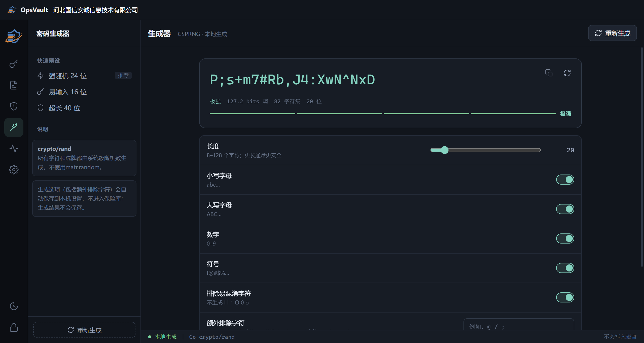Click the dashed 重新生成 button in sidebar
The image size is (644, 343).
click(84, 330)
